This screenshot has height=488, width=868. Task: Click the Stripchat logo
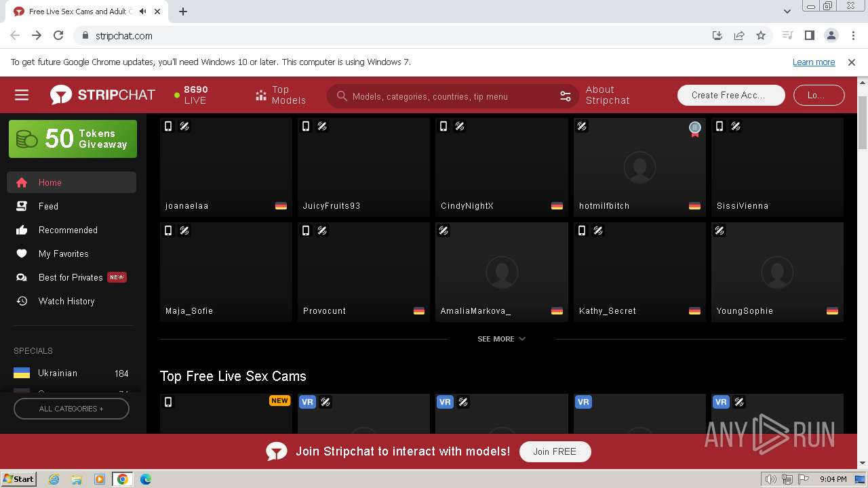point(102,95)
